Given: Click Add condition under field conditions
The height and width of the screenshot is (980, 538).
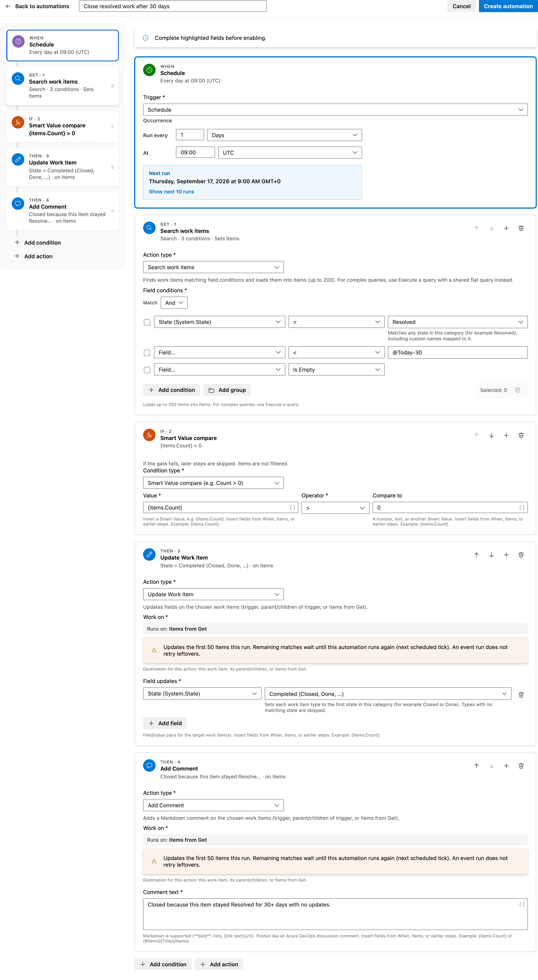Looking at the screenshot, I should 171,390.
